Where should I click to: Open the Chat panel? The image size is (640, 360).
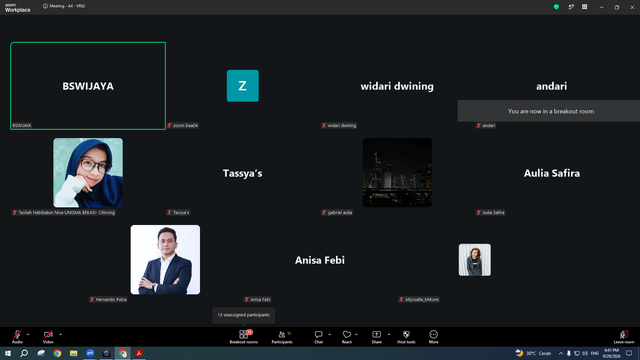point(318,337)
